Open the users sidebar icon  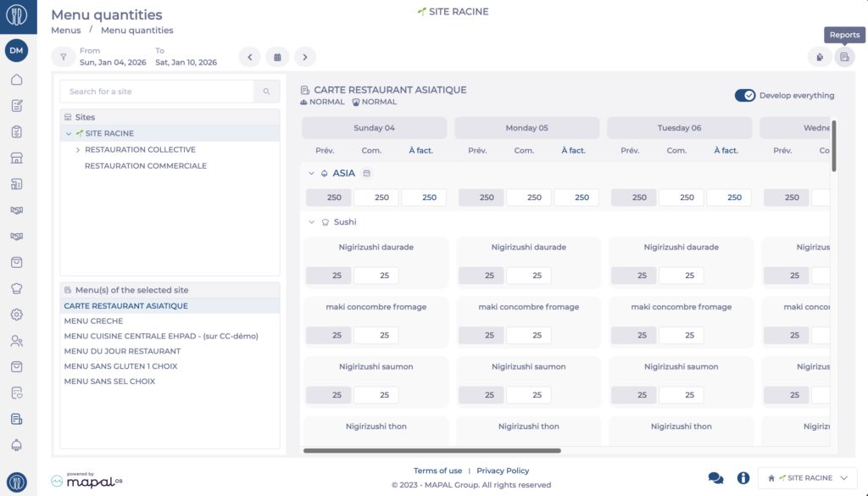click(17, 341)
